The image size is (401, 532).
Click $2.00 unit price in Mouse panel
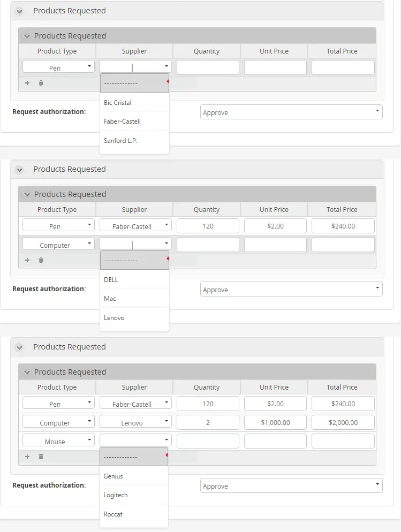click(275, 404)
